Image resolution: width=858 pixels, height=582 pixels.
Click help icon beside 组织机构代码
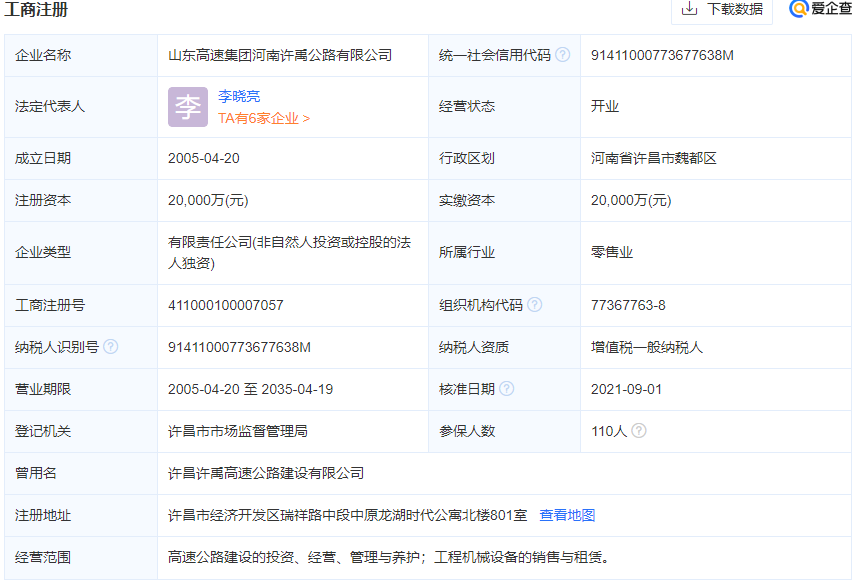pyautogui.click(x=535, y=305)
